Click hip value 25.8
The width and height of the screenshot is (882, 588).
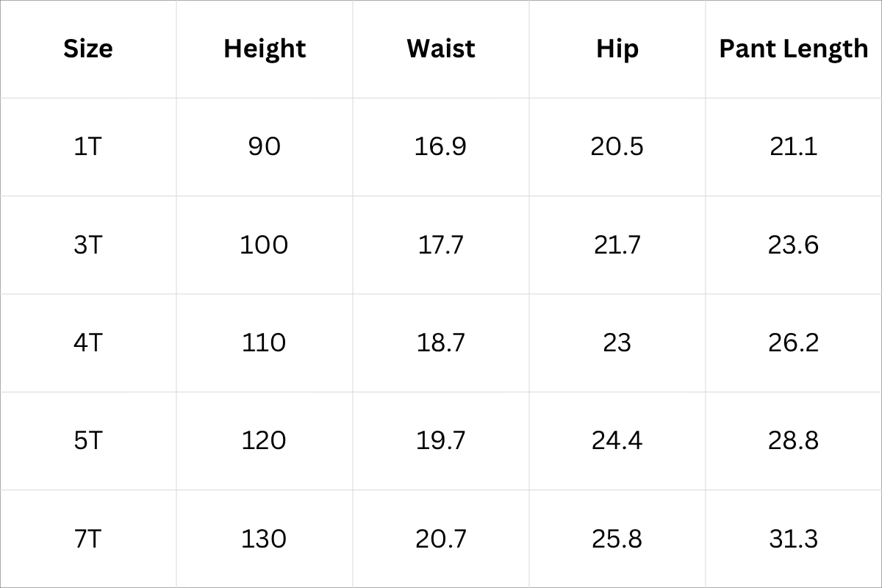(x=617, y=539)
